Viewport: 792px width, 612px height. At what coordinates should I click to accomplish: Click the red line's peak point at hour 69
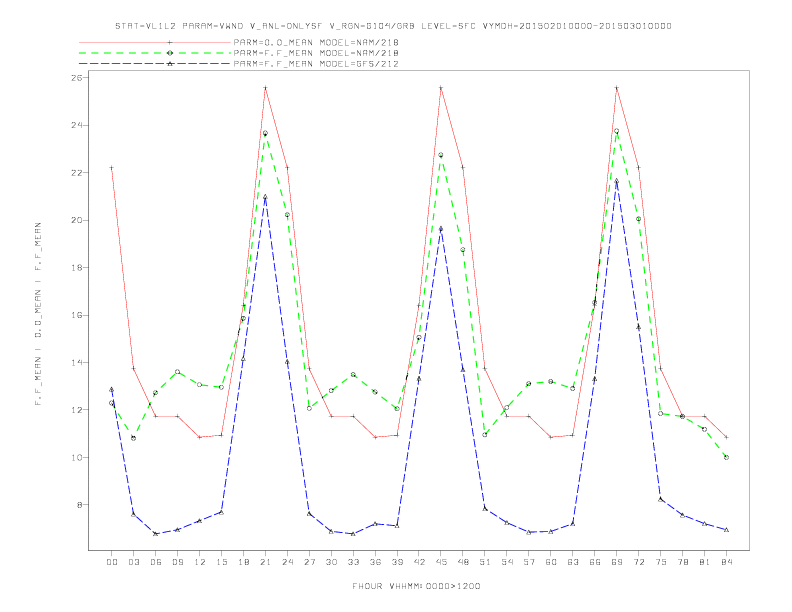pos(617,88)
